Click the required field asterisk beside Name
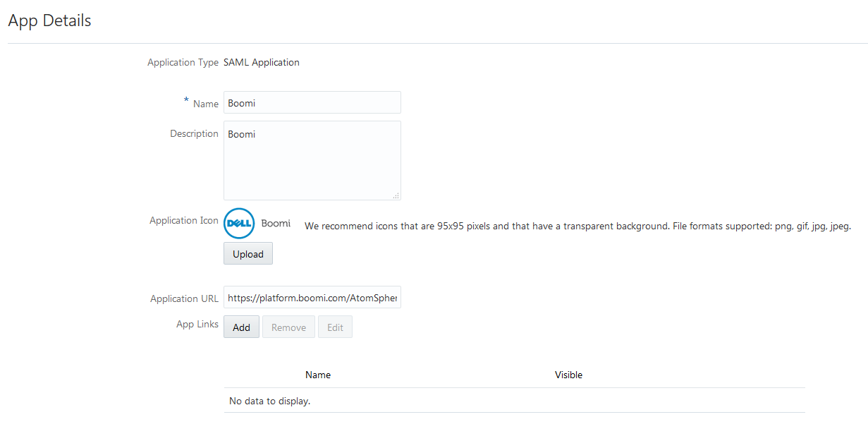This screenshot has width=868, height=429. [x=185, y=99]
